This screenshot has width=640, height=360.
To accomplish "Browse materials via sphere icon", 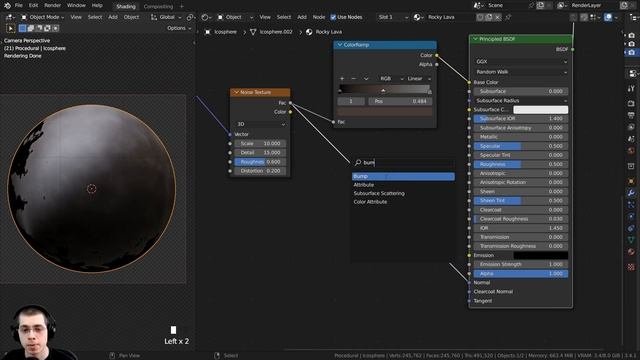I will [x=418, y=17].
